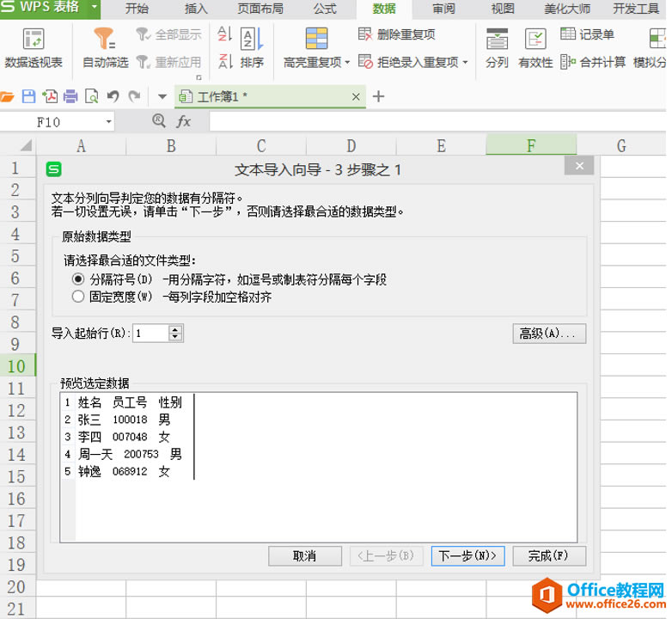Open the 美化大师 tab
The height and width of the screenshot is (619, 672).
point(567,9)
